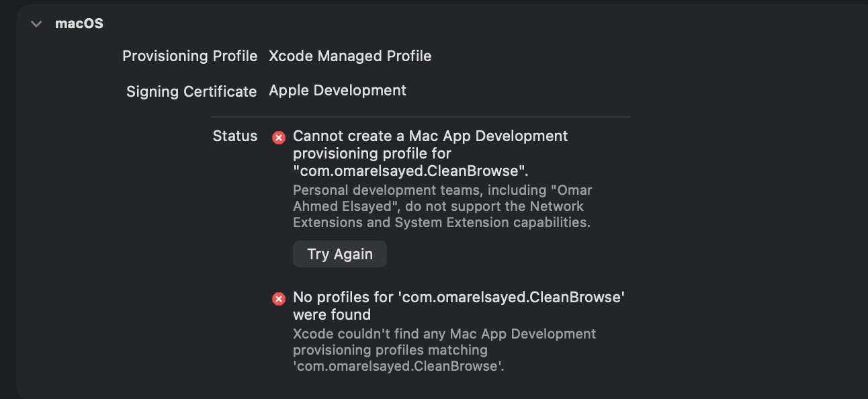Image resolution: width=868 pixels, height=399 pixels.
Task: Click red error icon beside "Cannot create" message
Action: click(x=279, y=138)
